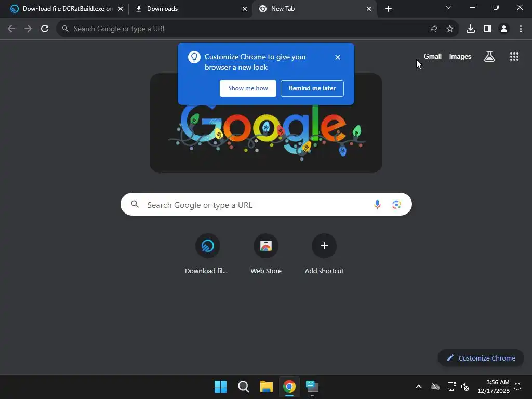
Task: Reload the current page
Action: click(45, 29)
